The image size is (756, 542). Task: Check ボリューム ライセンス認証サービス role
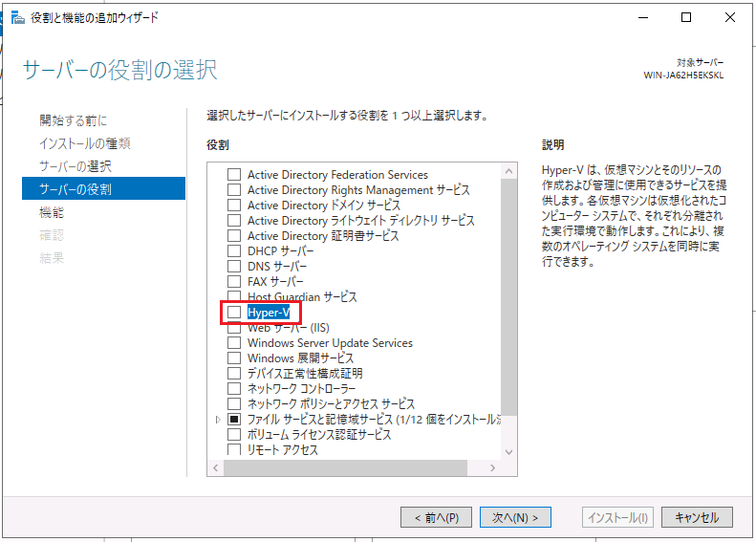click(234, 435)
